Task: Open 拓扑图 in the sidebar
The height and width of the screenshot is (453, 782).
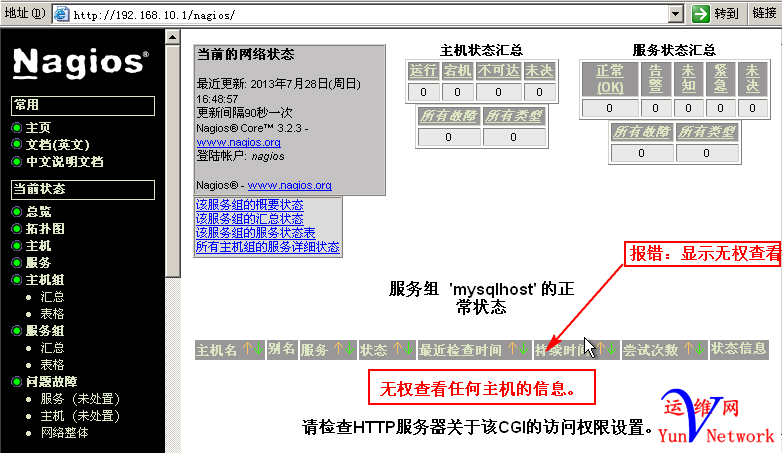Action: click(x=45, y=228)
